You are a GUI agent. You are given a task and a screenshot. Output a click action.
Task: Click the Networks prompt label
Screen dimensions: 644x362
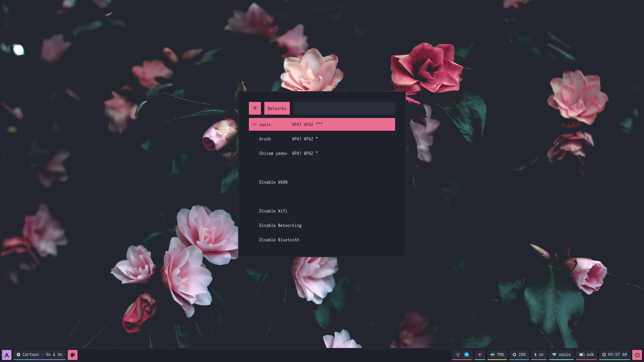(277, 108)
